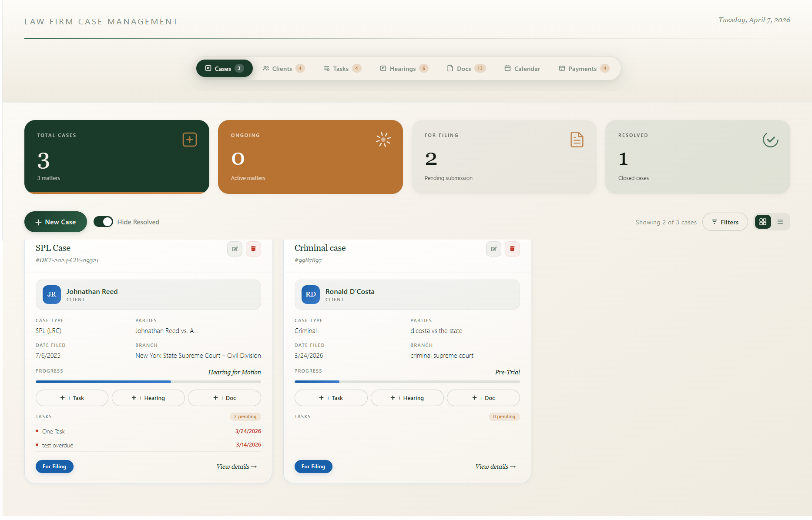Switch to list view layout
The image size is (812, 520).
tap(781, 222)
